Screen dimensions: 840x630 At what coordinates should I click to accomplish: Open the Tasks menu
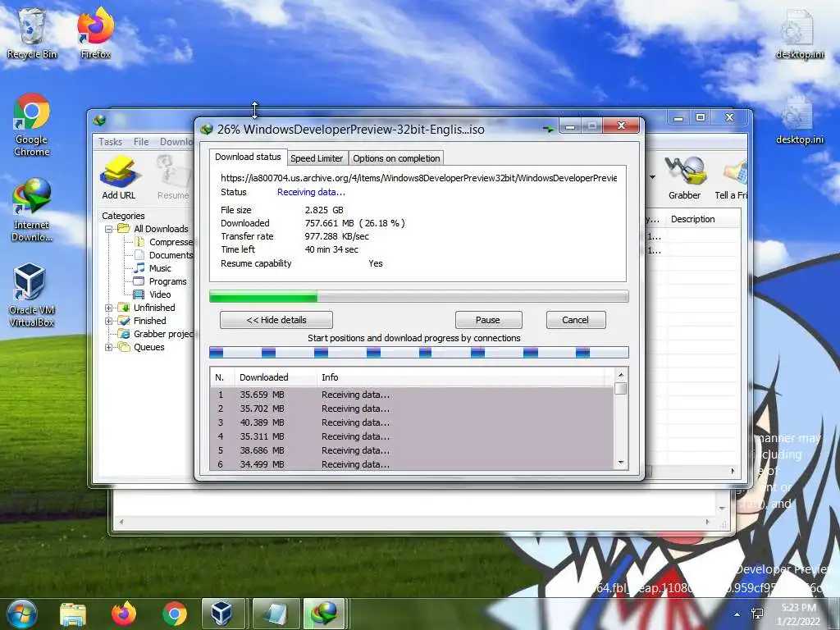110,141
